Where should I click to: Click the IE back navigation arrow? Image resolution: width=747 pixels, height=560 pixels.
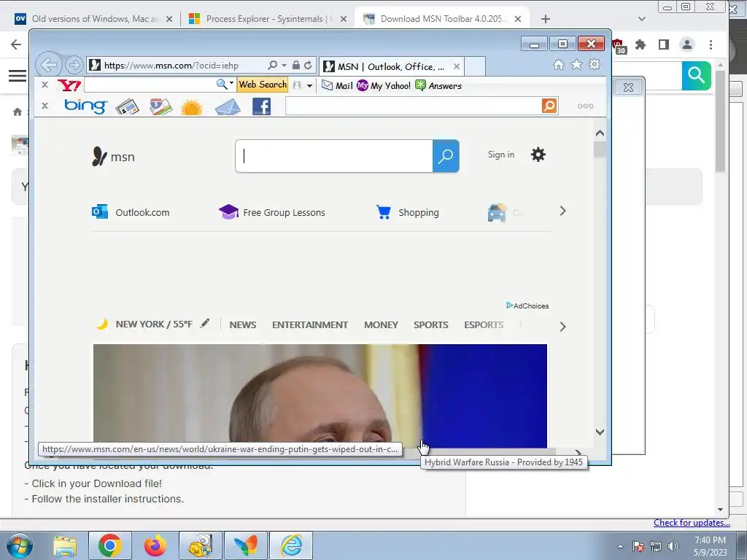(49, 65)
